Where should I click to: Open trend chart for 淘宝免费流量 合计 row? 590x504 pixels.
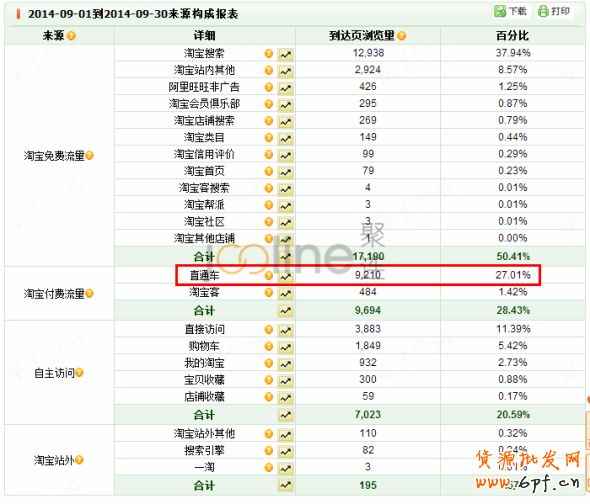286,257
